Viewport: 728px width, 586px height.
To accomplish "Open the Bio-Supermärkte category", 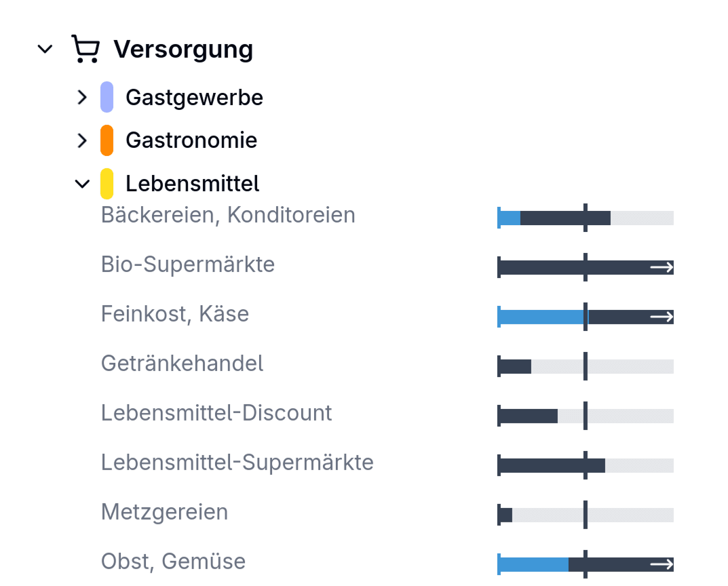I will tap(187, 264).
